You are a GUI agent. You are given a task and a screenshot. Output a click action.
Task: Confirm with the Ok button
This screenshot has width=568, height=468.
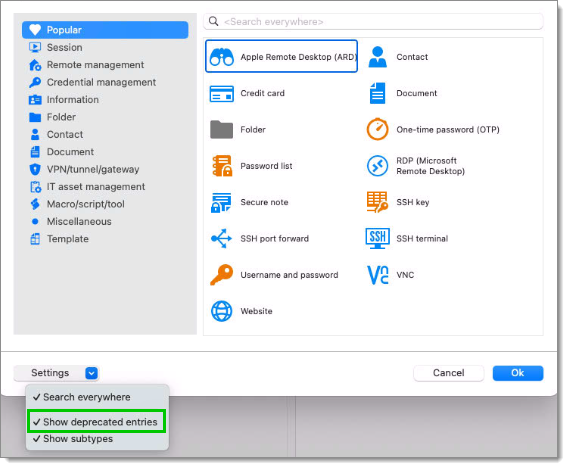coord(518,373)
